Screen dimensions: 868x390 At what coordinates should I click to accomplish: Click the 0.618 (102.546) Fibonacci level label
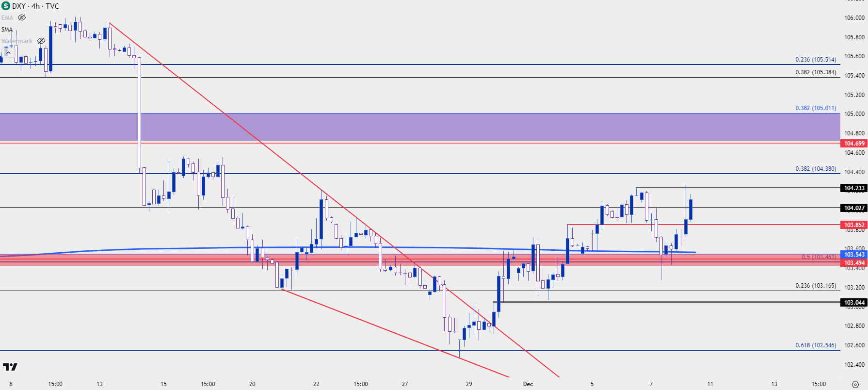816,345
